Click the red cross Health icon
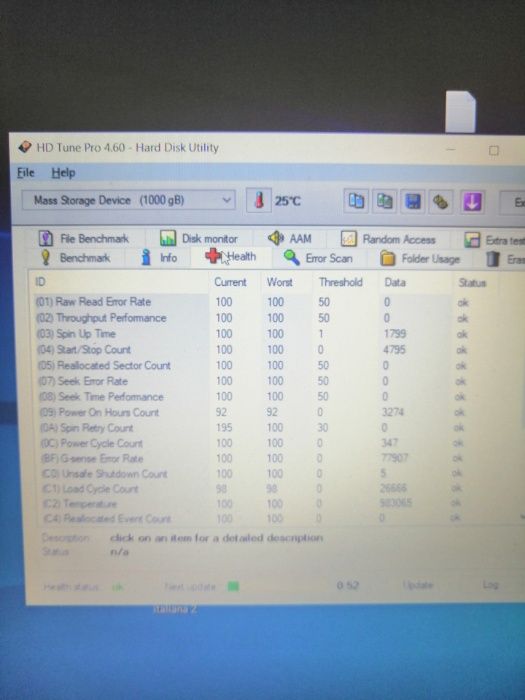The width and height of the screenshot is (525, 700). tap(214, 256)
